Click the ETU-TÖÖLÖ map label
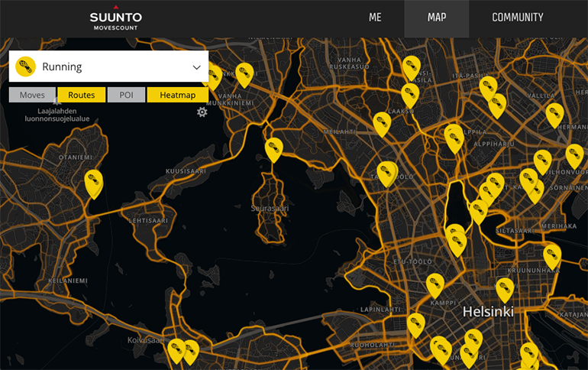The image size is (588, 370). click(412, 261)
